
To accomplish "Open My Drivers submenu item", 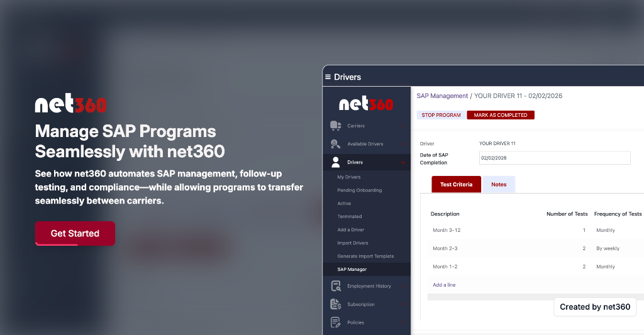I will click(348, 177).
